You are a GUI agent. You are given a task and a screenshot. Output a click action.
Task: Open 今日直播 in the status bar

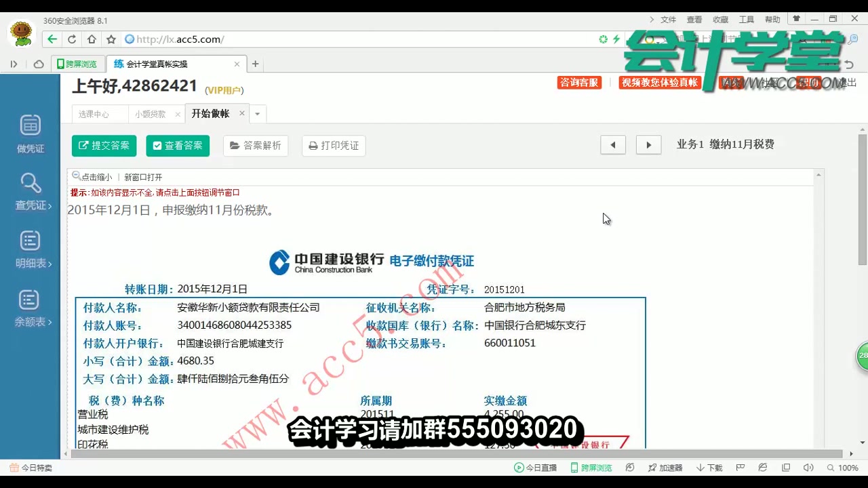click(x=535, y=468)
